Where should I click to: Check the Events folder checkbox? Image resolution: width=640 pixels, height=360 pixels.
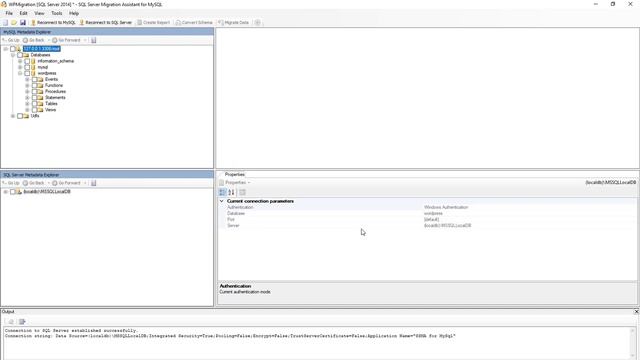point(34,80)
